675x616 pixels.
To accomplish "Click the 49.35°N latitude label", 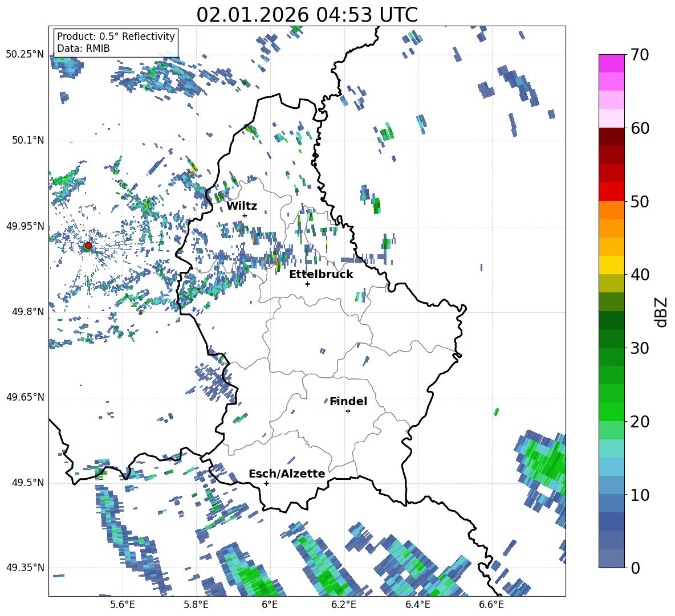I will pyautogui.click(x=25, y=568).
